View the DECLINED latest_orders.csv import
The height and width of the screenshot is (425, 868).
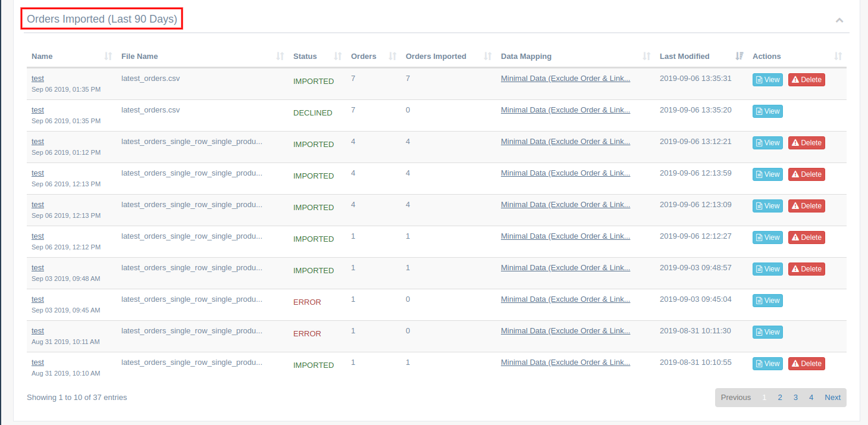pyautogui.click(x=767, y=111)
